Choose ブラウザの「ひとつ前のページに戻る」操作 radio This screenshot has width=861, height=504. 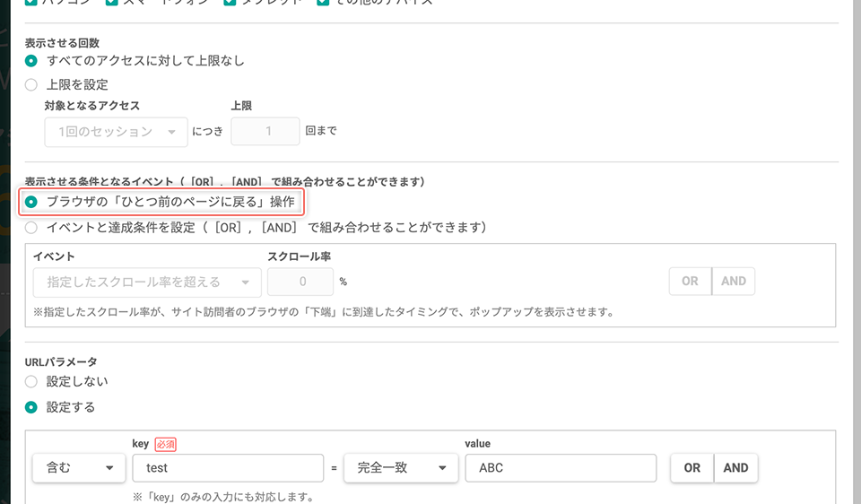[x=31, y=202]
